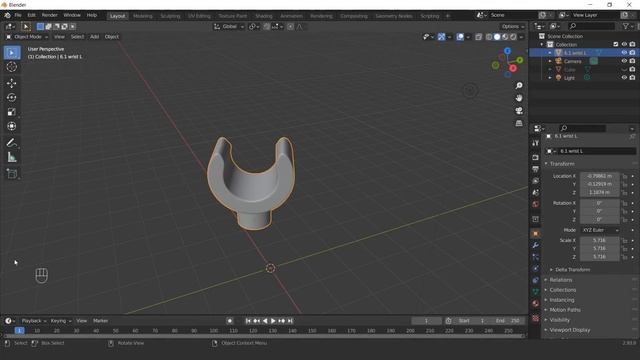Open the Particles properties tab icon
Viewport: 640px width, 360px height.
[536, 257]
